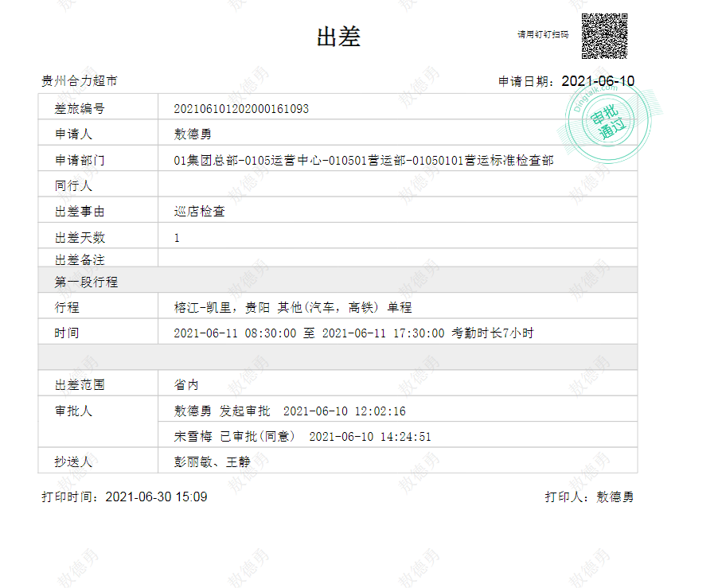Click the empty 出差备注 value cell
The image size is (718, 588).
click(x=397, y=259)
